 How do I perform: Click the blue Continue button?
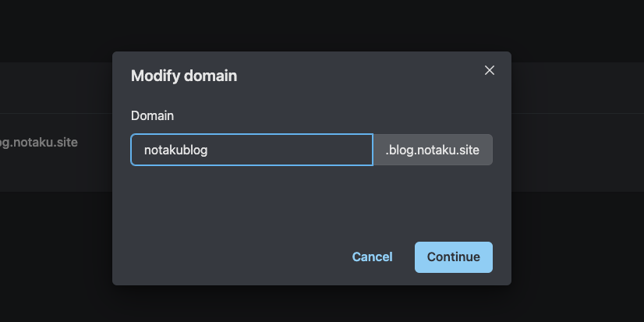pyautogui.click(x=453, y=257)
